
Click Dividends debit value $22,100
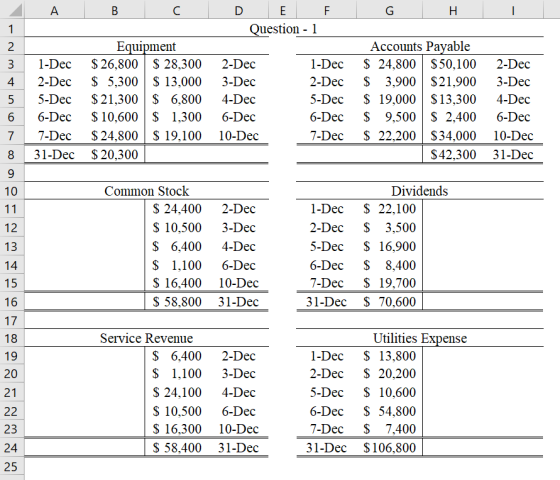[389, 209]
